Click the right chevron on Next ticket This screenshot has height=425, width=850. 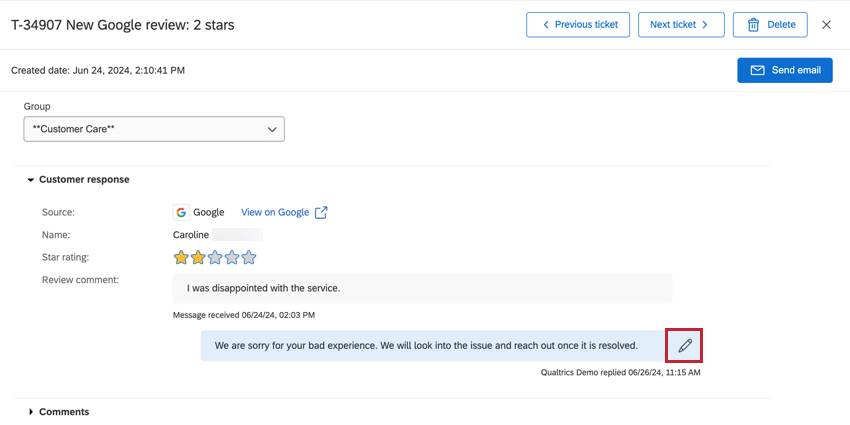pos(705,25)
